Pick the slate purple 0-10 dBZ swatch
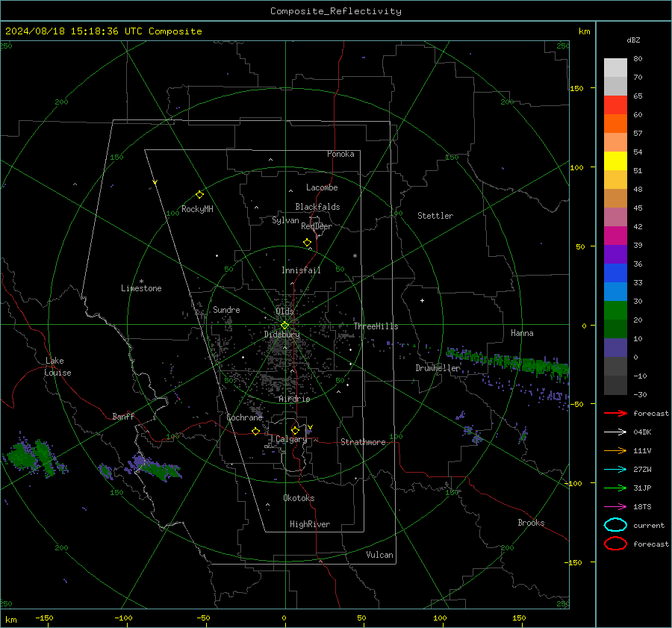672x628 pixels. point(615,347)
